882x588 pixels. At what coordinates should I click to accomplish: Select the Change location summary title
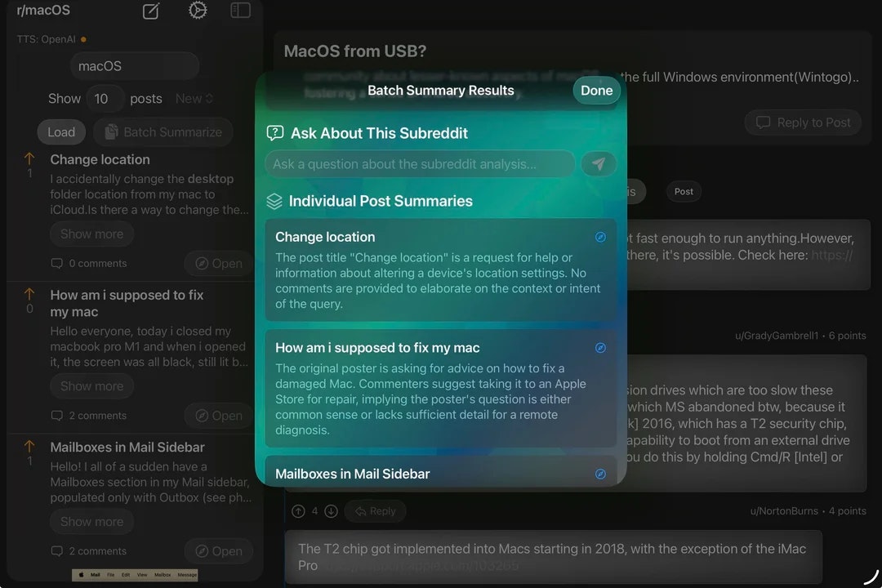click(325, 237)
